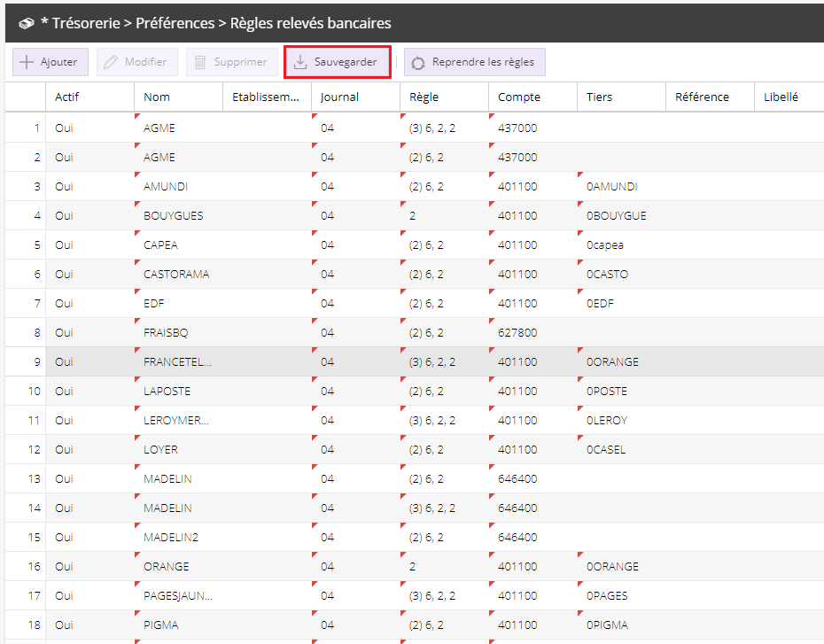This screenshot has height=644, width=824.
Task: Click the Référence column header
Action: (x=711, y=97)
